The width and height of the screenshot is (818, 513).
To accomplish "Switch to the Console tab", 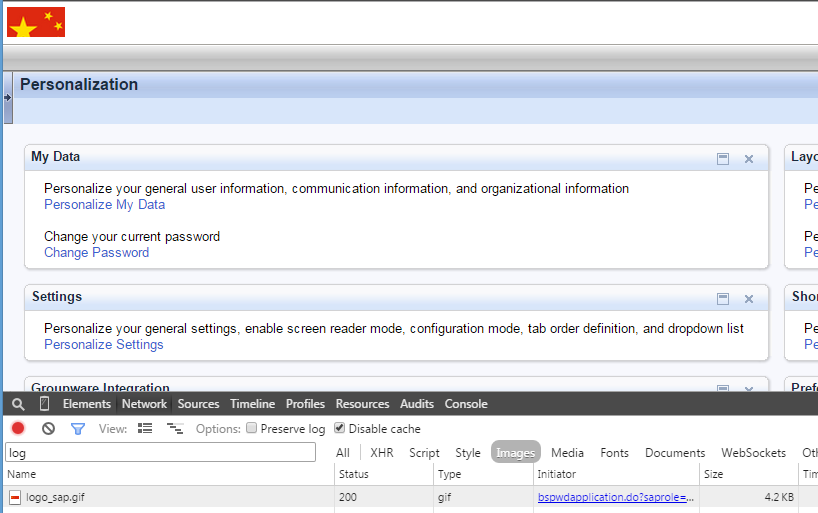I will coord(466,404).
